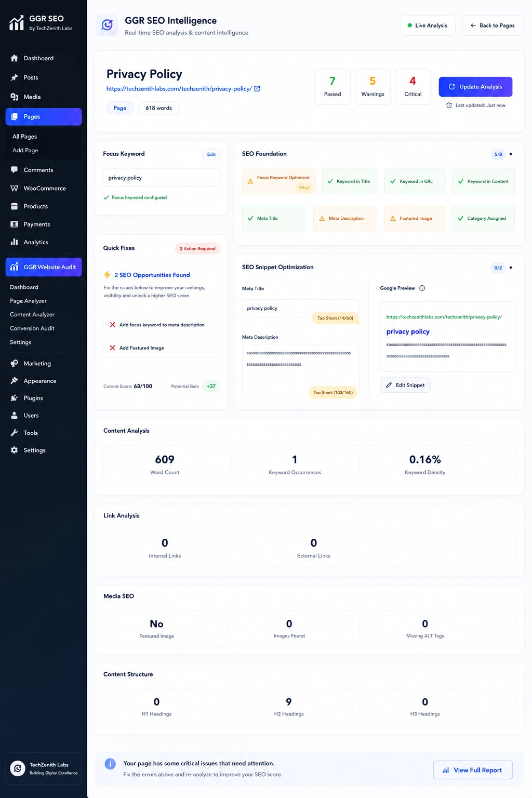Click the Category Assigned check card
This screenshot has width=532, height=798.
[x=484, y=219]
